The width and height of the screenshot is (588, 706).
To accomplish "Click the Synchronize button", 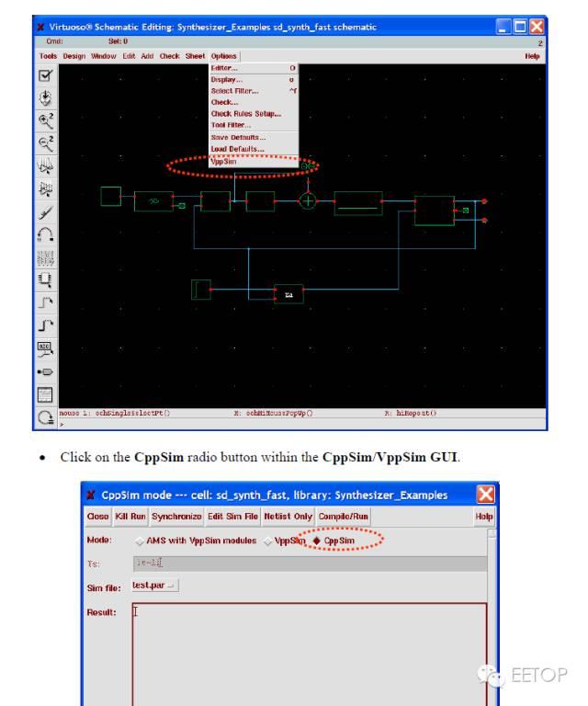I will coord(176,517).
